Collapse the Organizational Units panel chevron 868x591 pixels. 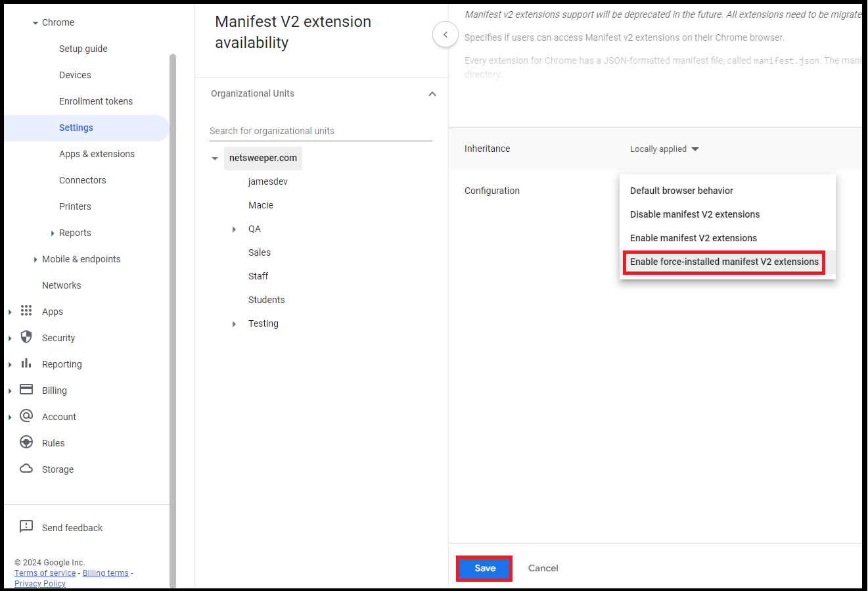(x=432, y=94)
